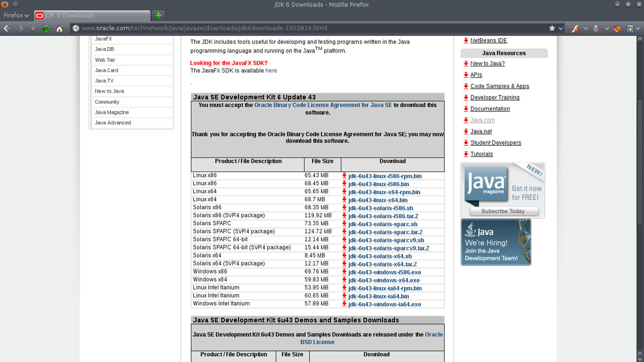Open the Firefox application menu dropdown

(16, 16)
